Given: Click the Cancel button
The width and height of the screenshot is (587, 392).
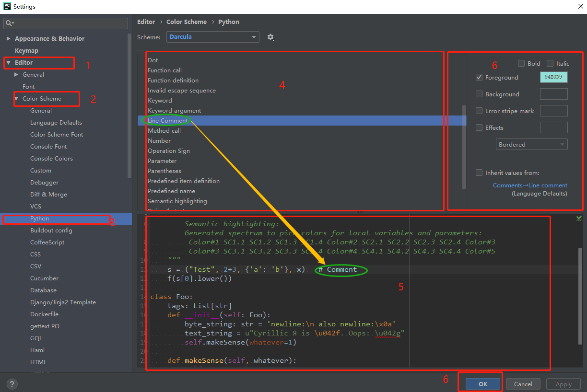Looking at the screenshot, I should coord(523,384).
